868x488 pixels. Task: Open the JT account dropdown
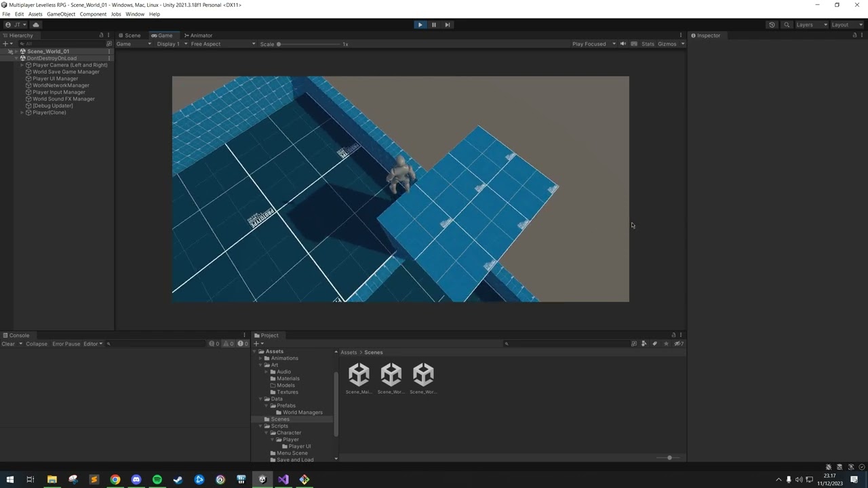[16, 24]
